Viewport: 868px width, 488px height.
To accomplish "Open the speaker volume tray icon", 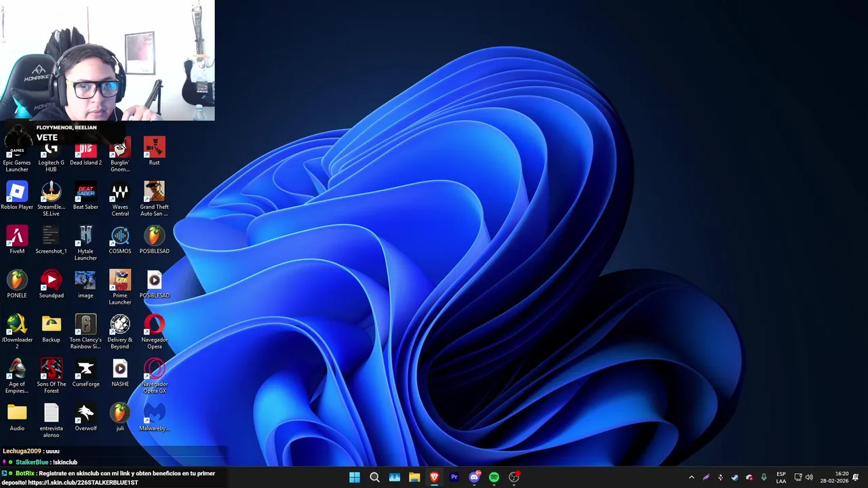I will 809,477.
